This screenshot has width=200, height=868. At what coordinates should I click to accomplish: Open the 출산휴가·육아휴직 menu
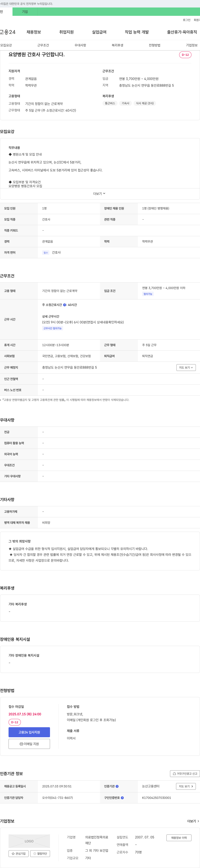tap(182, 32)
